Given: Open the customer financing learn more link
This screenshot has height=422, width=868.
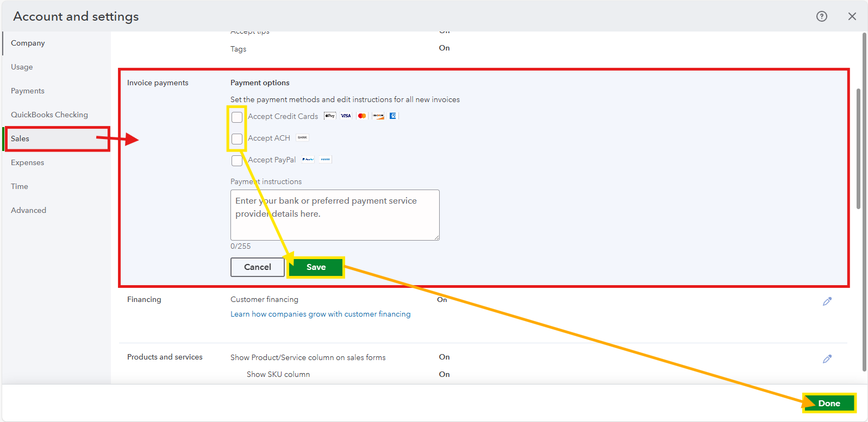Looking at the screenshot, I should click(321, 314).
